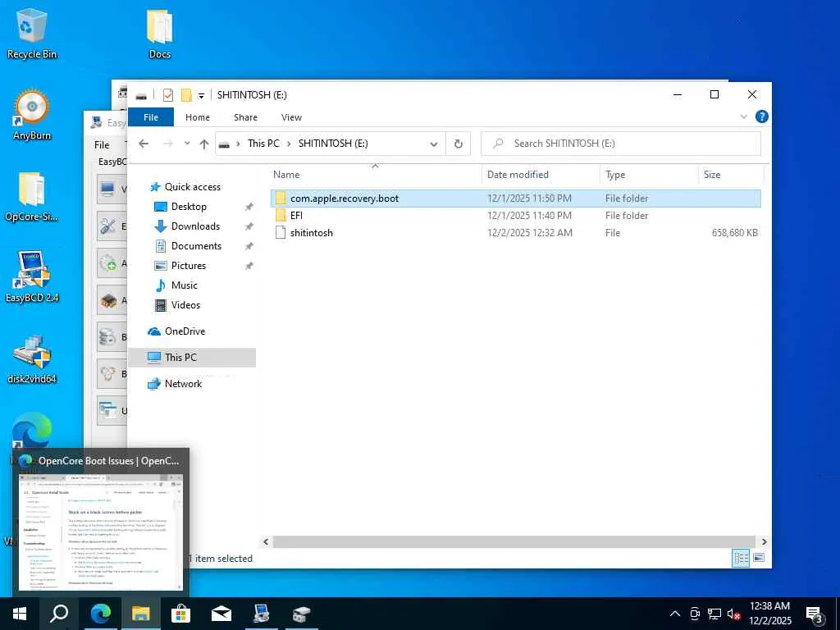Viewport: 840px width, 630px height.
Task: Select the shitintosh file
Action: 515,232
